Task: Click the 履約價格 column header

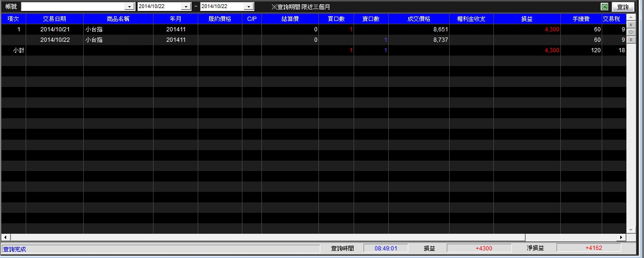Action: point(220,19)
